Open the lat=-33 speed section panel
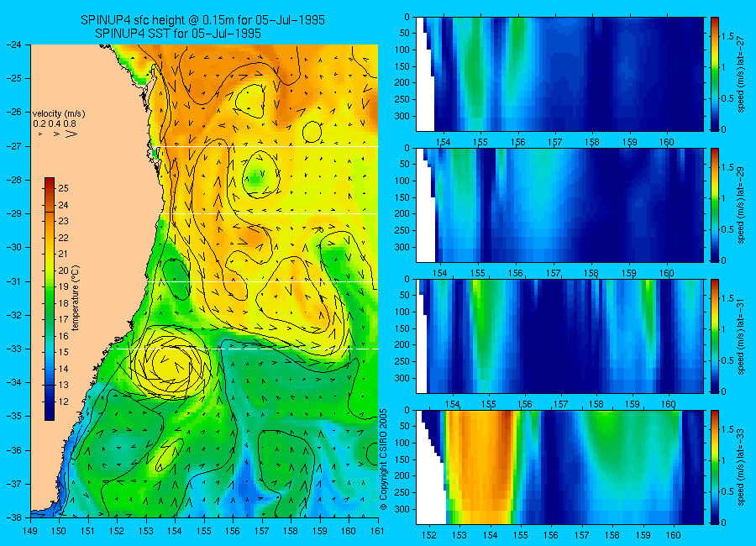The image size is (756, 546). pos(559,467)
